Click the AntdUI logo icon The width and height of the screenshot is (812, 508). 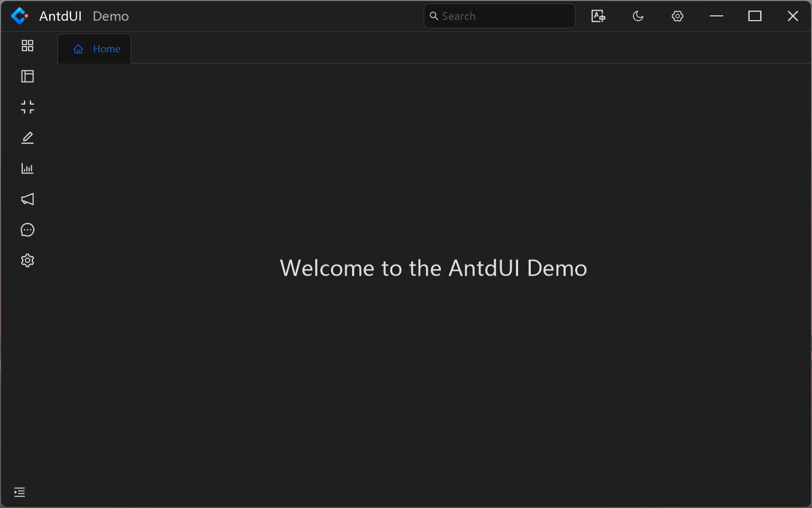(20, 16)
